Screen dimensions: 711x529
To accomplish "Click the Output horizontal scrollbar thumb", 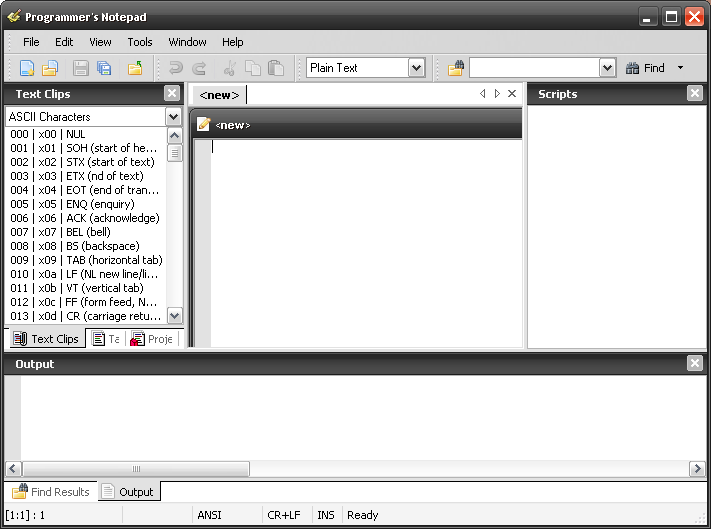I will 136,468.
